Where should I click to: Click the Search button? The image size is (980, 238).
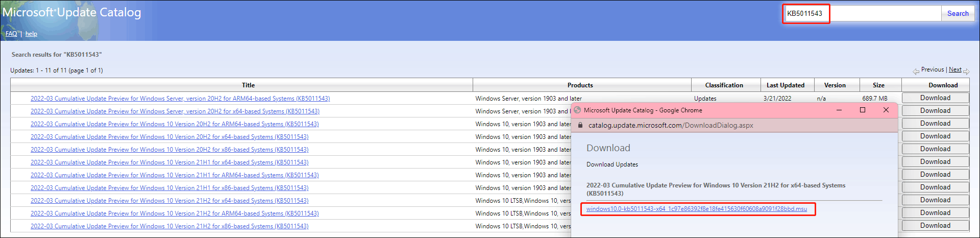[x=958, y=14]
